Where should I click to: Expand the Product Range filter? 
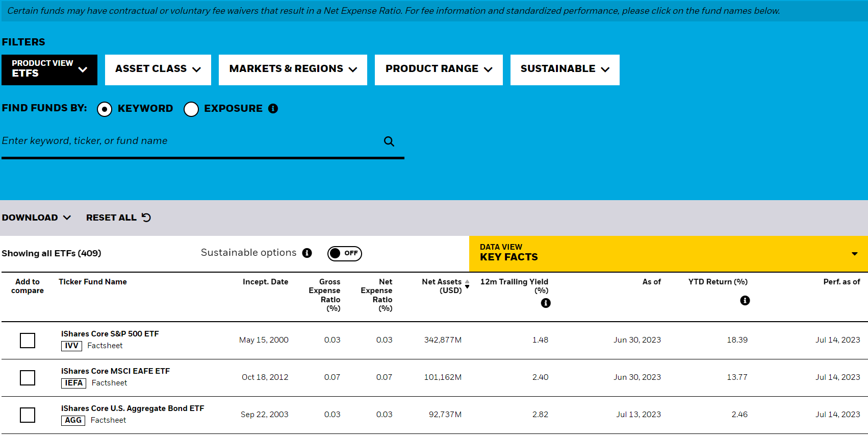point(439,69)
